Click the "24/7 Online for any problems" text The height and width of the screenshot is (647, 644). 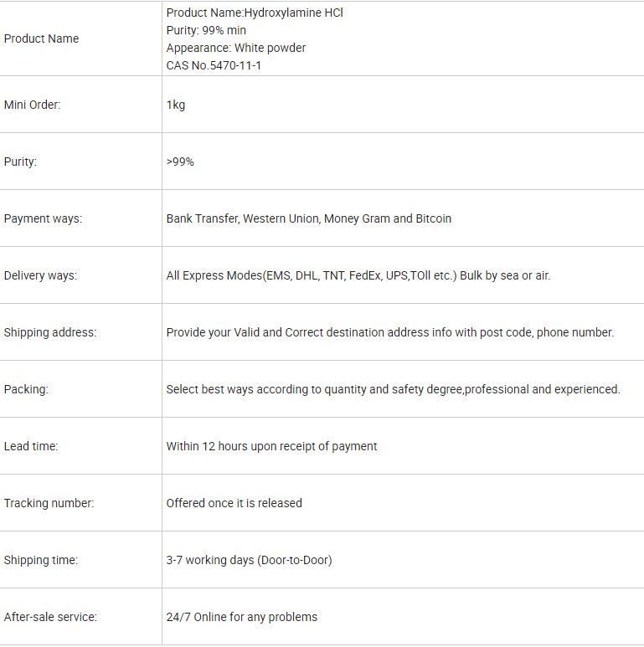(241, 617)
